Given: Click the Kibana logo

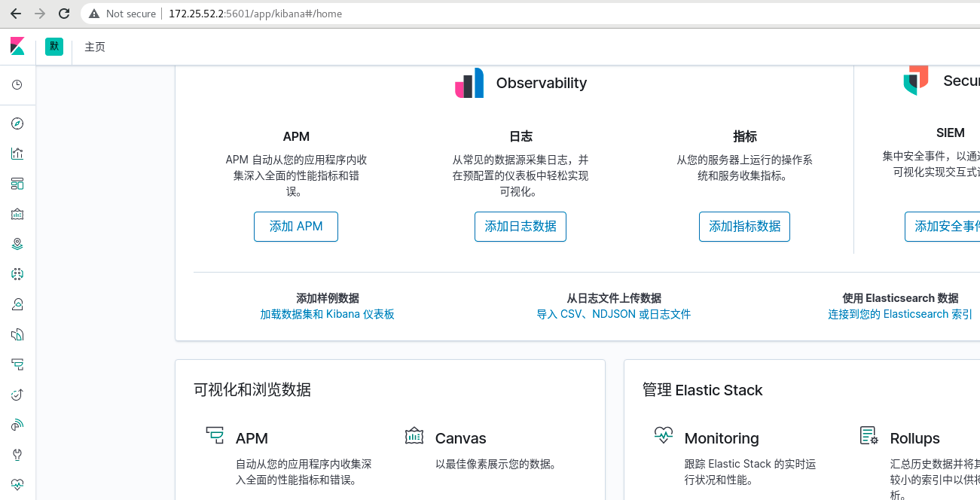Looking at the screenshot, I should coord(17,47).
